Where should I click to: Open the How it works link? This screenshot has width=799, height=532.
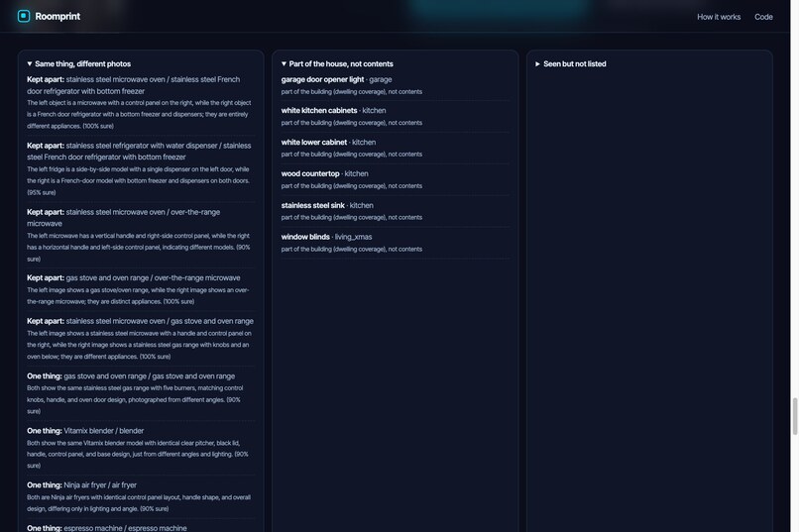pyautogui.click(x=719, y=17)
